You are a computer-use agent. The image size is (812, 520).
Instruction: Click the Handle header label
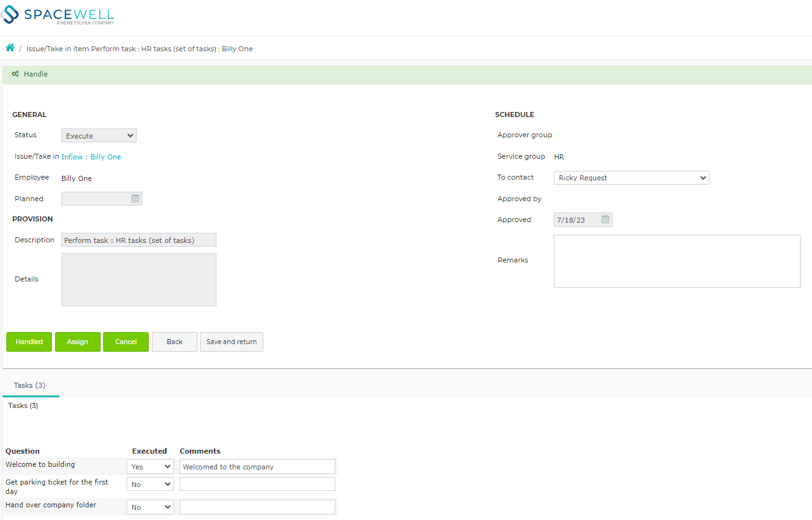(35, 74)
